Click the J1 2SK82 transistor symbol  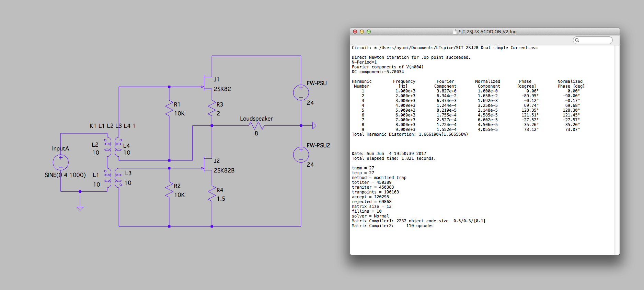click(x=207, y=83)
